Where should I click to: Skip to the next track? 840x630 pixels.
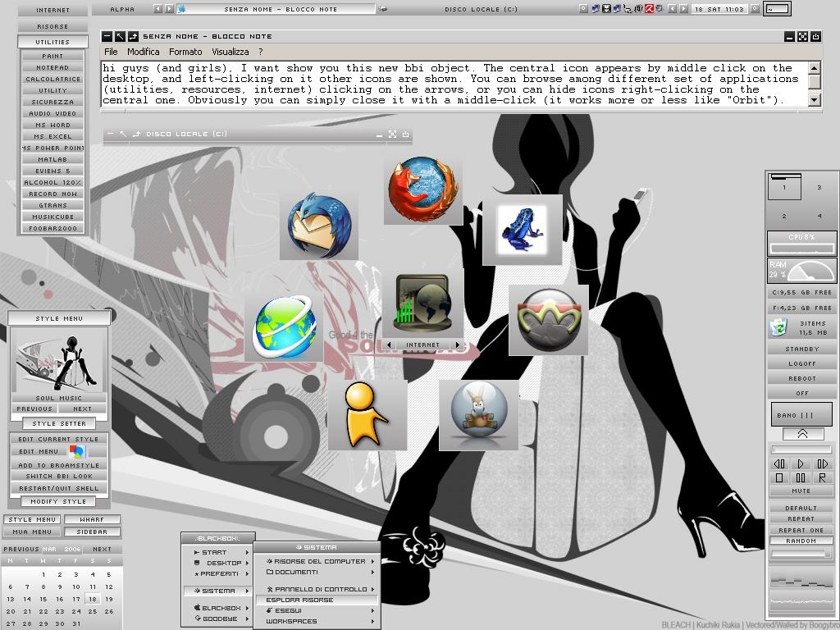pyautogui.click(x=822, y=463)
